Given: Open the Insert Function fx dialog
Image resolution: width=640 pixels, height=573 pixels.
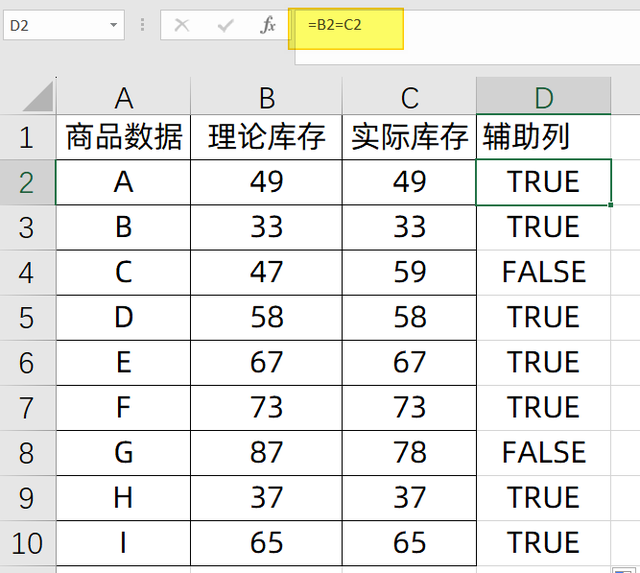Looking at the screenshot, I should (268, 25).
